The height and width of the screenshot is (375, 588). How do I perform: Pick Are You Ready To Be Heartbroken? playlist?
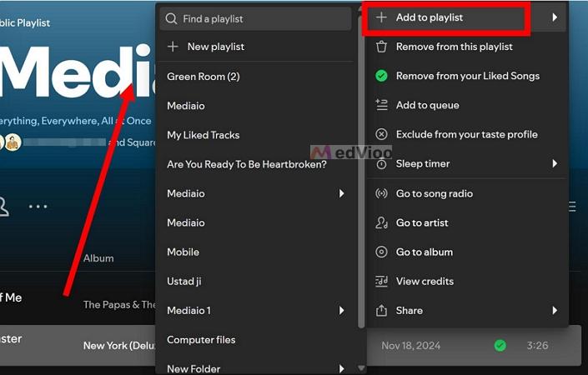click(x=256, y=164)
